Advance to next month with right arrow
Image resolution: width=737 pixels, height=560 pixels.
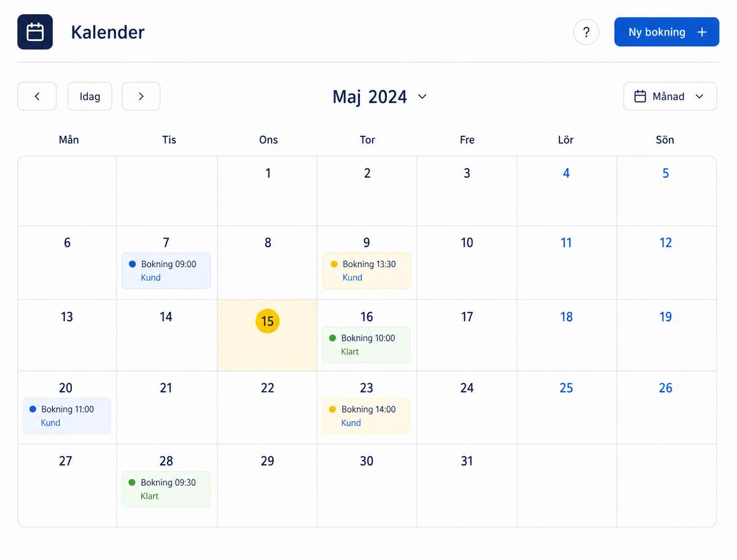(x=141, y=96)
